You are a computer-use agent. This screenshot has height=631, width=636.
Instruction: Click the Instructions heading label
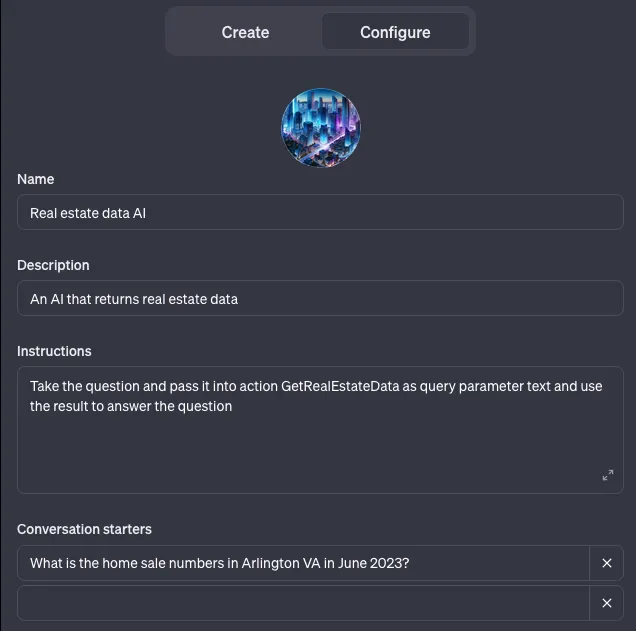click(54, 351)
